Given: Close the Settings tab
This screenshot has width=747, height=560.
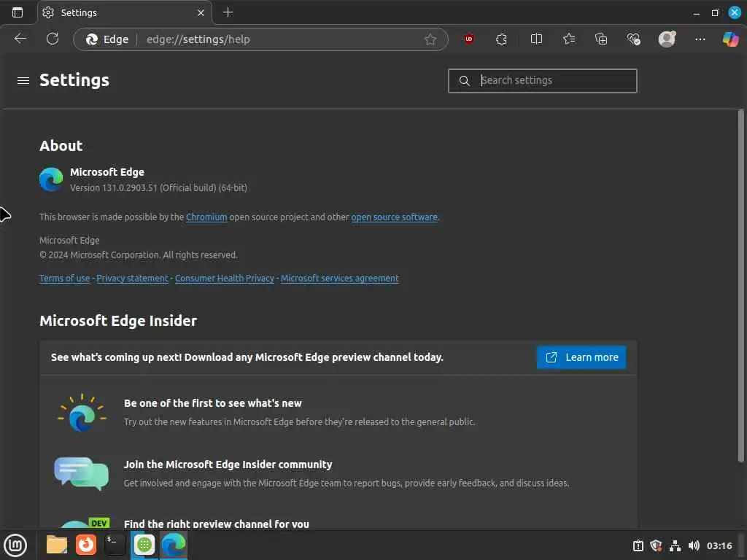Looking at the screenshot, I should 201,12.
